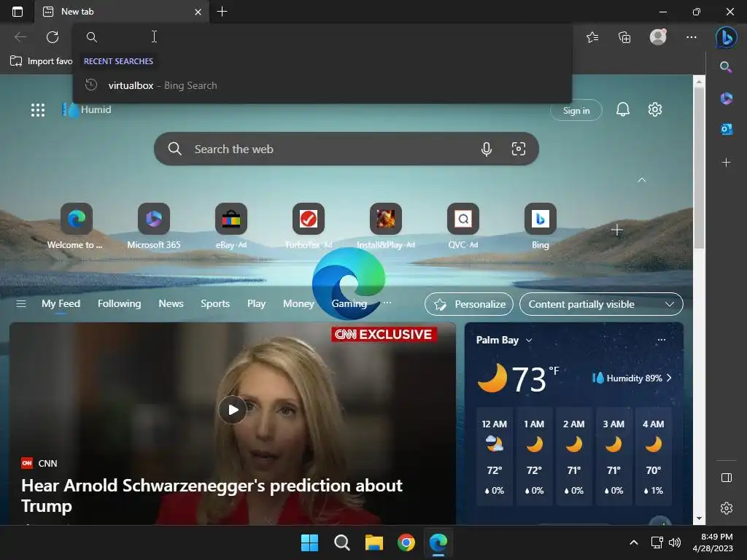Click the Search the web field
This screenshot has width=747, height=560.
tap(347, 149)
